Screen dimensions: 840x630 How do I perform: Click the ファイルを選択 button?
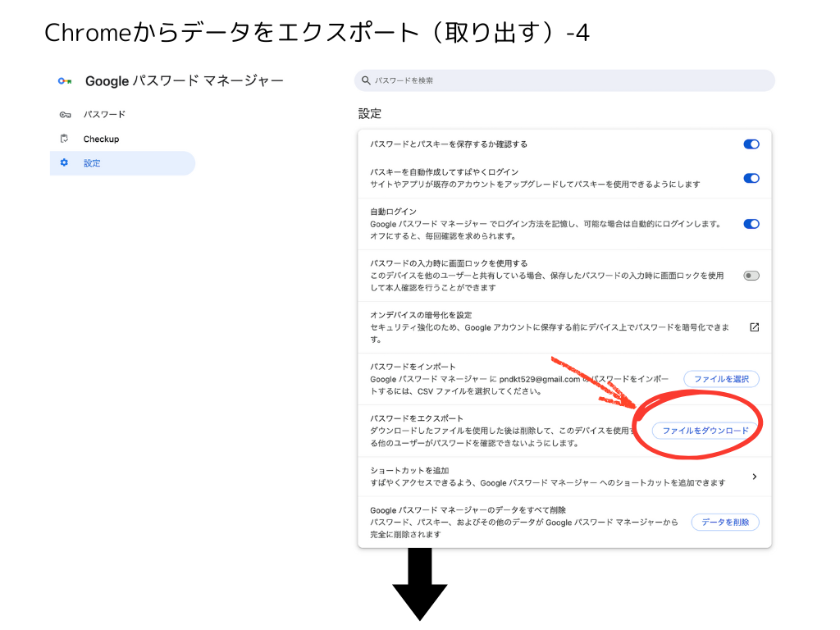click(721, 379)
